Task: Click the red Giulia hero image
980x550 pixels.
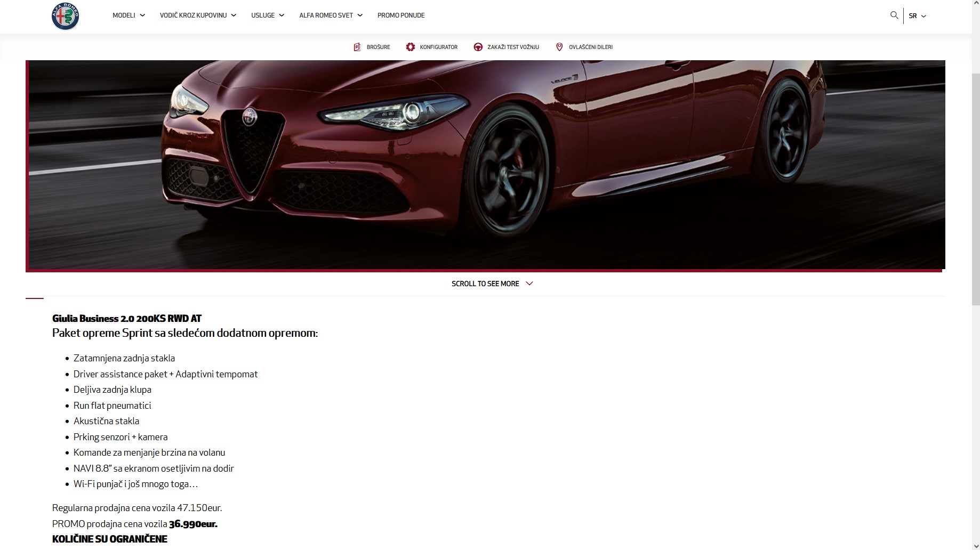Action: pos(486,164)
